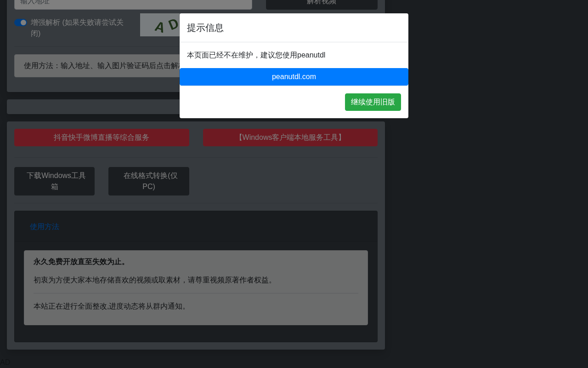Image resolution: width=588 pixels, height=368 pixels.
Task: Open 抖音快手微博直播等综合服务
Action: (102, 138)
